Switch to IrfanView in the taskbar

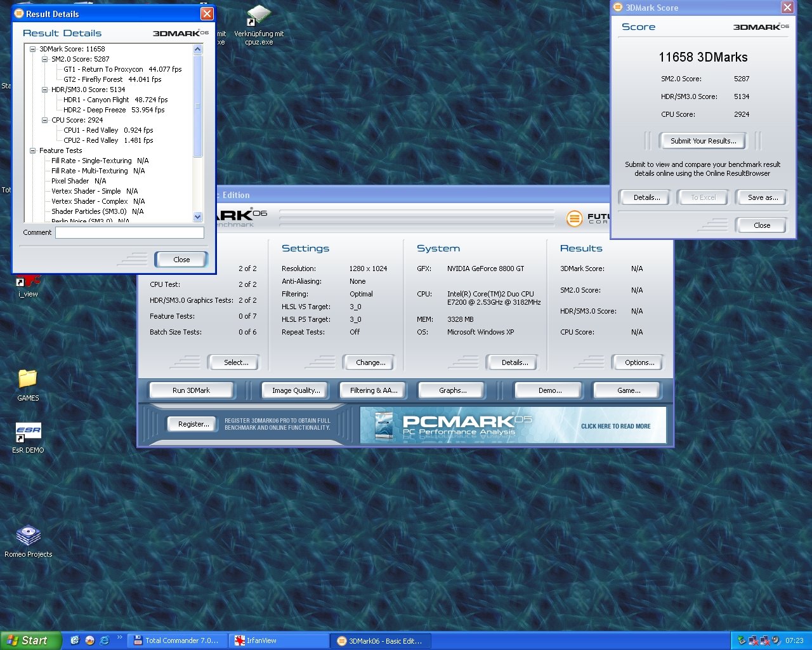click(x=278, y=640)
